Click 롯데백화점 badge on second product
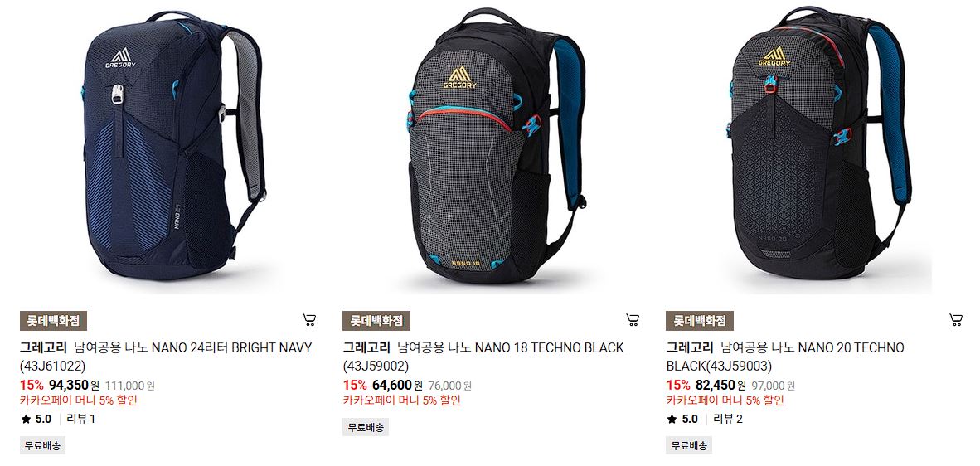 click(376, 321)
